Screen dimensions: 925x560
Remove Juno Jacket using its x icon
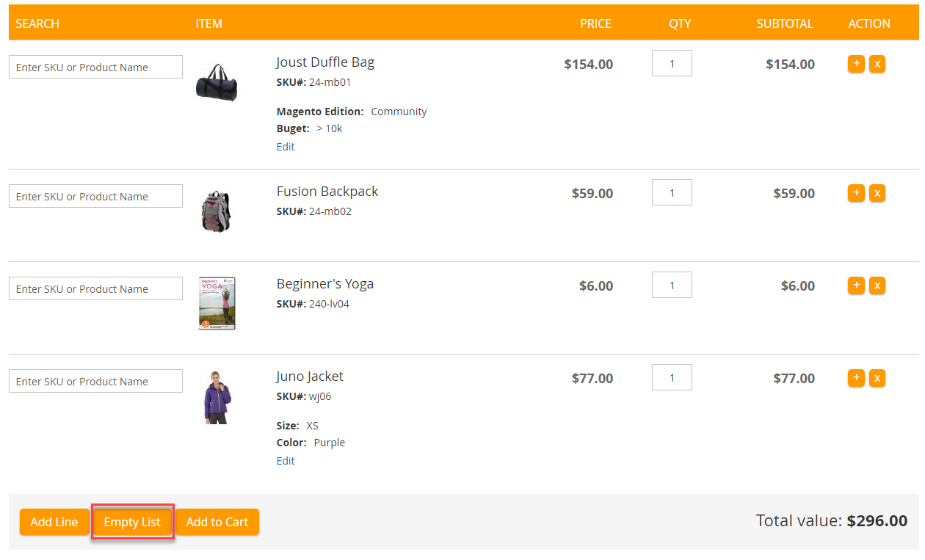click(x=877, y=377)
